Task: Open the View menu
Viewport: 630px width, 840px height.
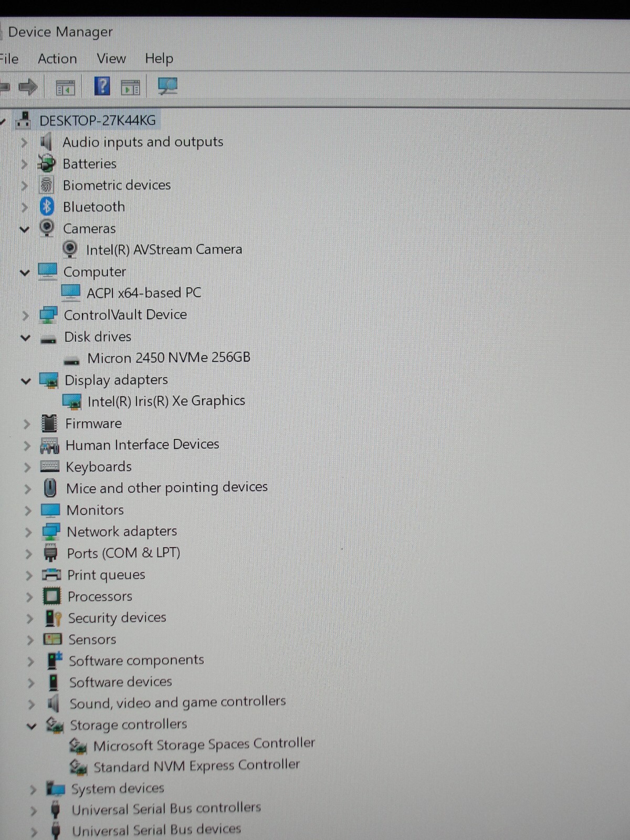Action: pos(111,58)
